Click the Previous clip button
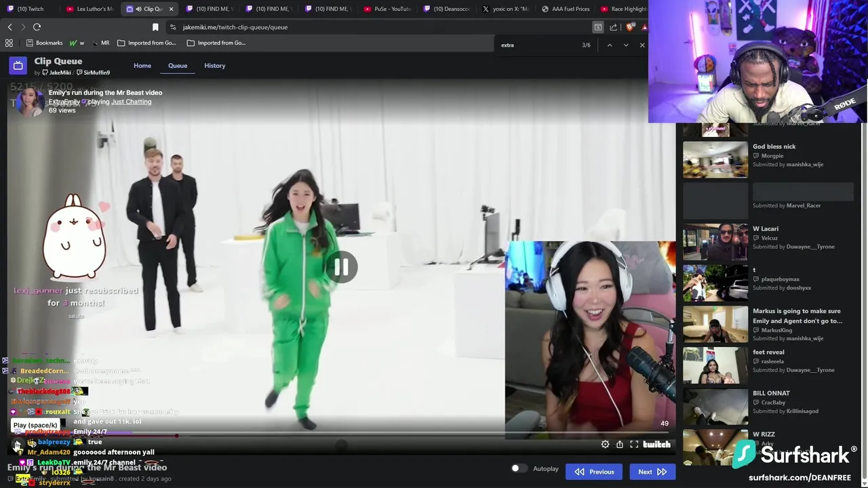 594,472
